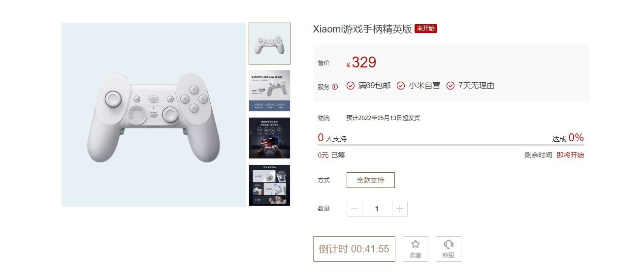Click the funding progress bar
Screen dimensions: 644x280
coord(451,145)
